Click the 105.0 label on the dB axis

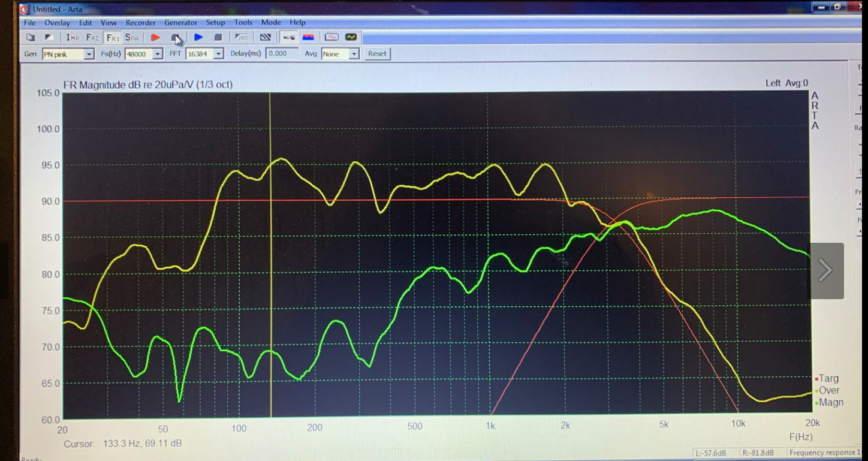click(x=49, y=93)
